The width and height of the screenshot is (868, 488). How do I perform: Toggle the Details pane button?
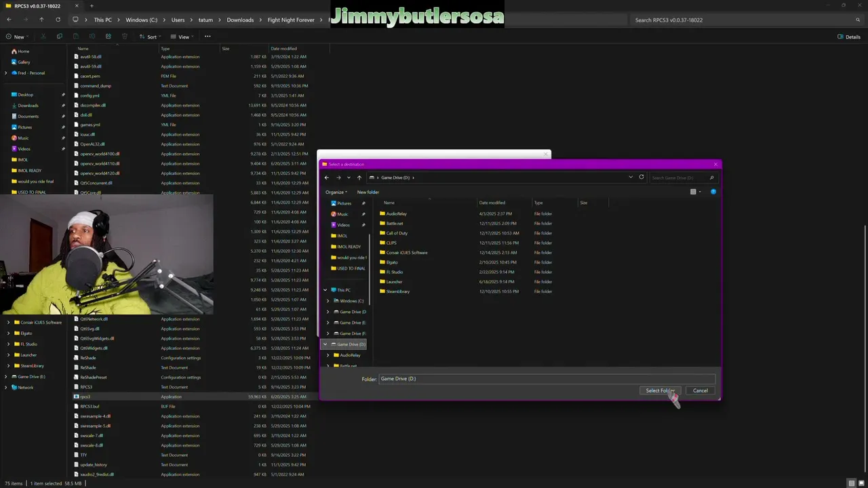pos(849,37)
